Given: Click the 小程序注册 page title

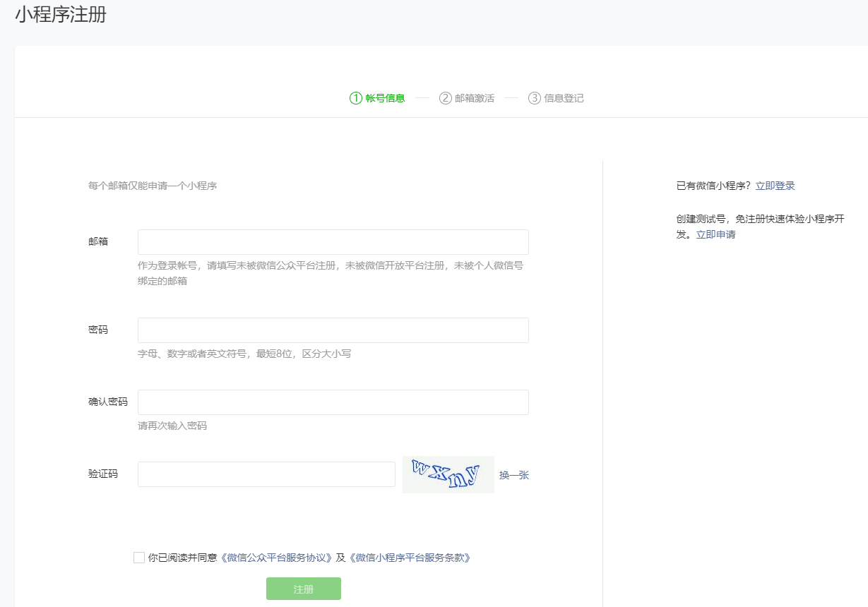Looking at the screenshot, I should [61, 14].
